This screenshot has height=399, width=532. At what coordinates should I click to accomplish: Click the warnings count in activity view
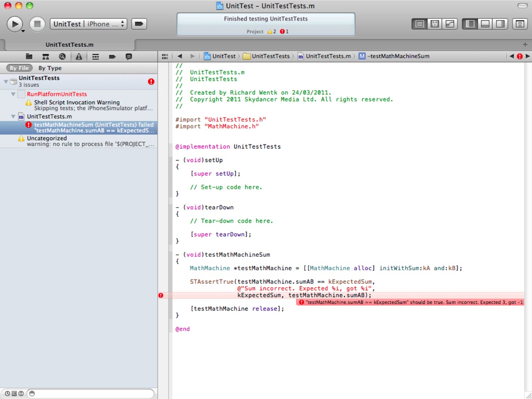coord(272,32)
